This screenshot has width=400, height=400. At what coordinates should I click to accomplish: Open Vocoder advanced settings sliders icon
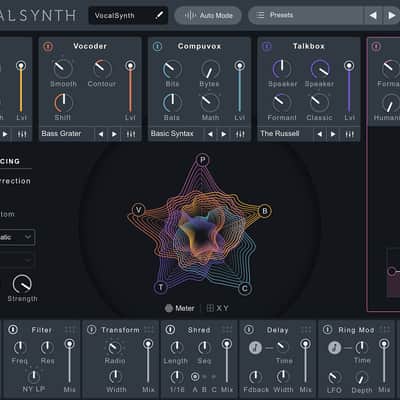coord(131,134)
